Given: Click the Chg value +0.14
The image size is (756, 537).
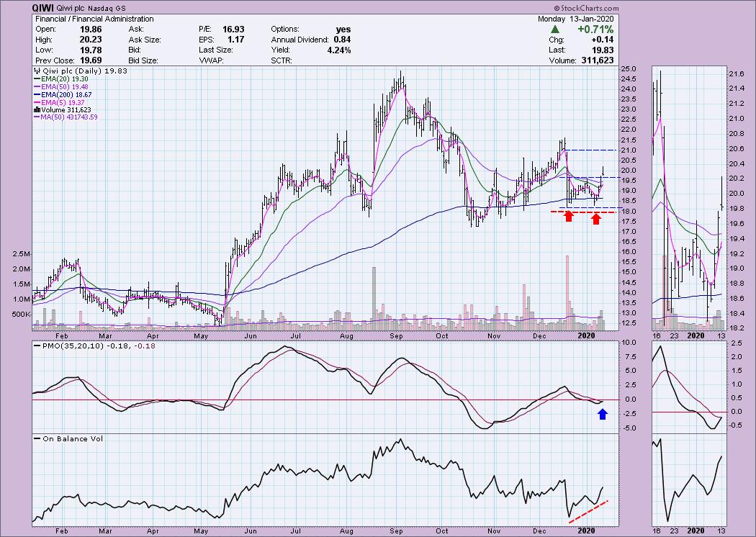Looking at the screenshot, I should pyautogui.click(x=602, y=40).
